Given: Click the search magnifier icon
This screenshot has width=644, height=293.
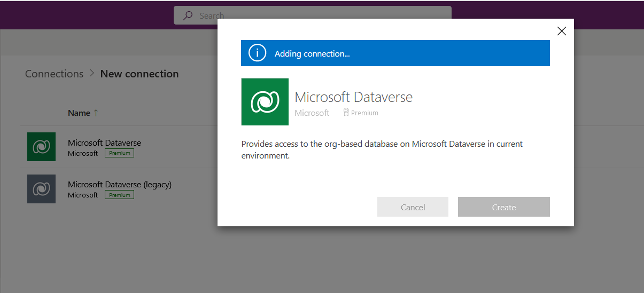Looking at the screenshot, I should pos(188,15).
